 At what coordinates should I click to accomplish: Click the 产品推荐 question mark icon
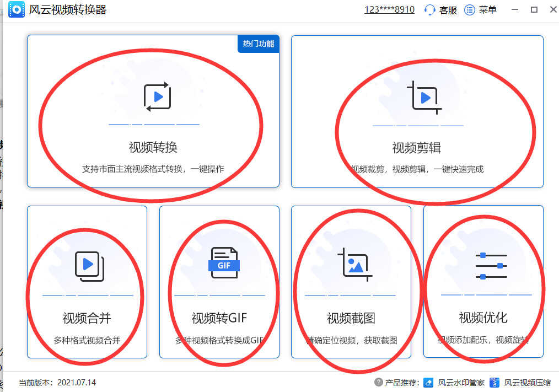378,382
